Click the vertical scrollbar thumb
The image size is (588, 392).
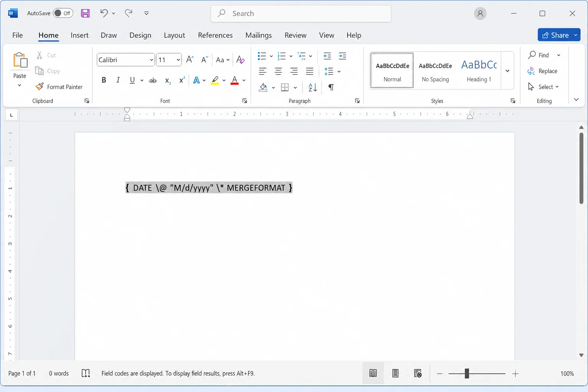click(x=581, y=168)
